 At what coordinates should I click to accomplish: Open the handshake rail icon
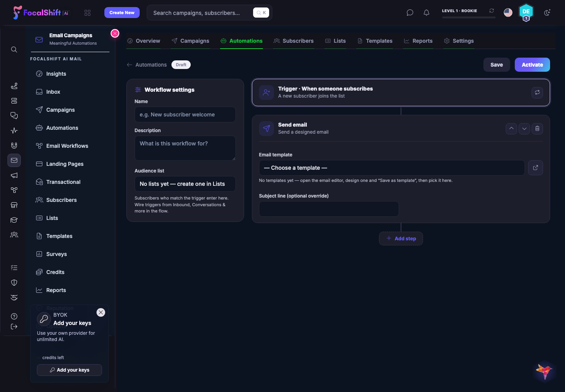pos(14,298)
